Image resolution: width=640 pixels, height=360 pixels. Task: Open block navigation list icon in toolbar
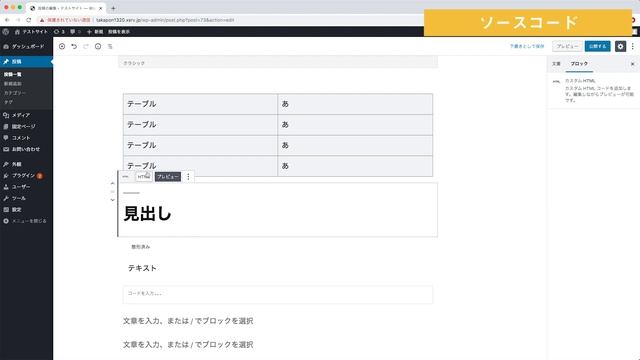tap(110, 47)
